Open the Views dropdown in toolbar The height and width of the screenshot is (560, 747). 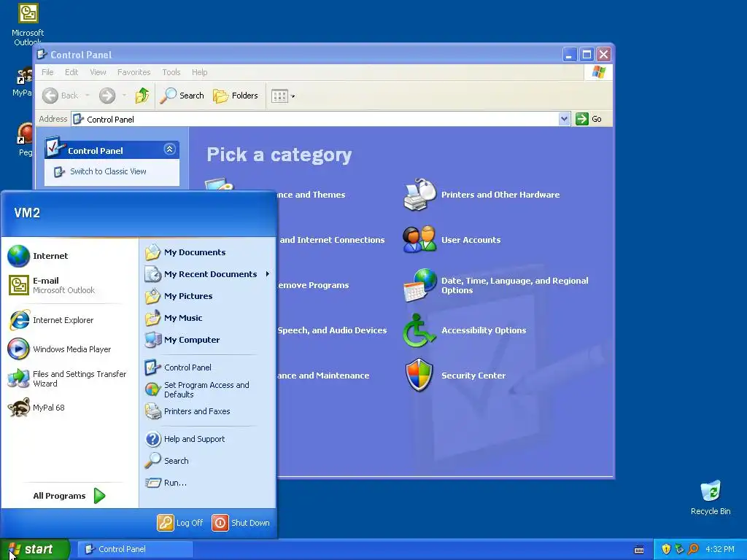coord(283,96)
